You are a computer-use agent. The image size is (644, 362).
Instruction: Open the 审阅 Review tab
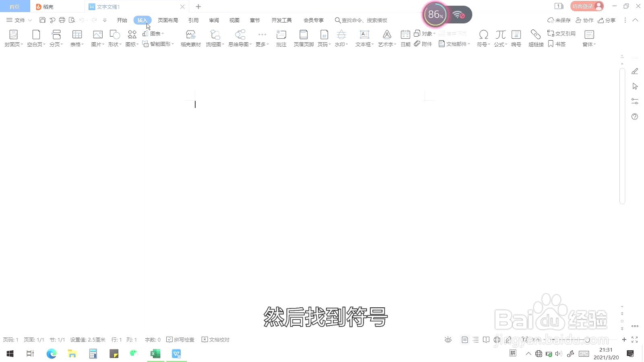pyautogui.click(x=214, y=20)
